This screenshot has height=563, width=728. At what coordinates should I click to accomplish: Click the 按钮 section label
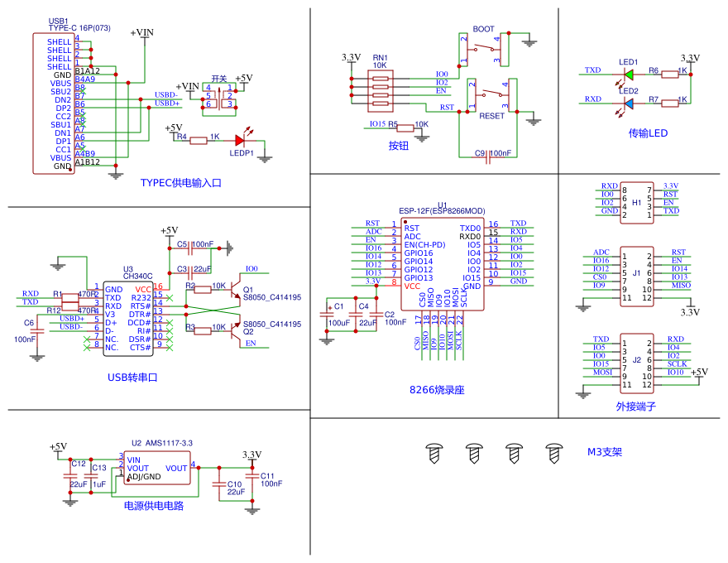pyautogui.click(x=399, y=146)
